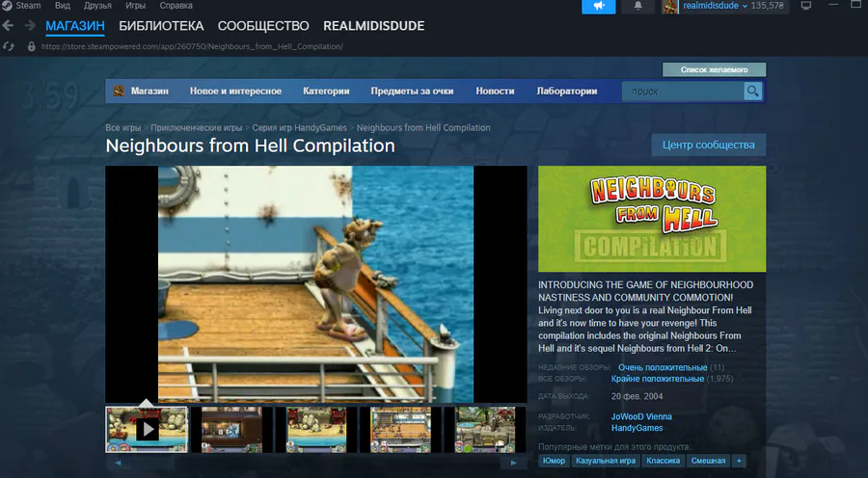The image size is (868, 478).
Task: Click the search magnifier button
Action: point(753,92)
